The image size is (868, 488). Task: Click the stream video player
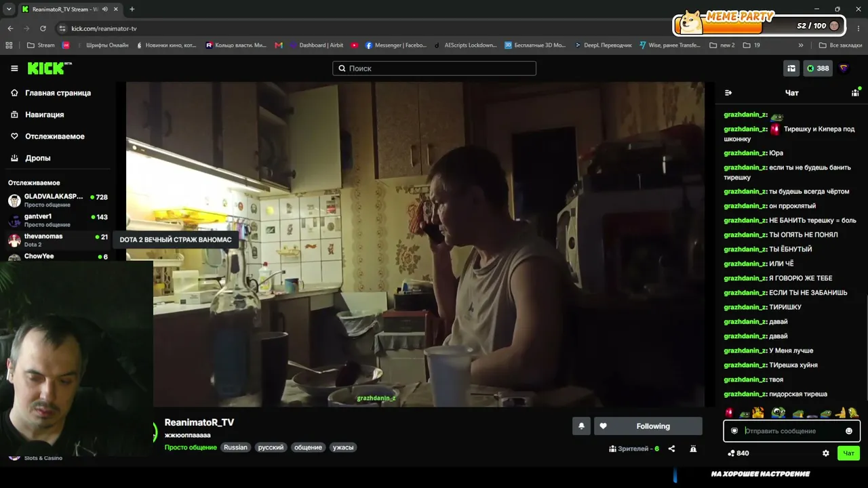(x=415, y=245)
